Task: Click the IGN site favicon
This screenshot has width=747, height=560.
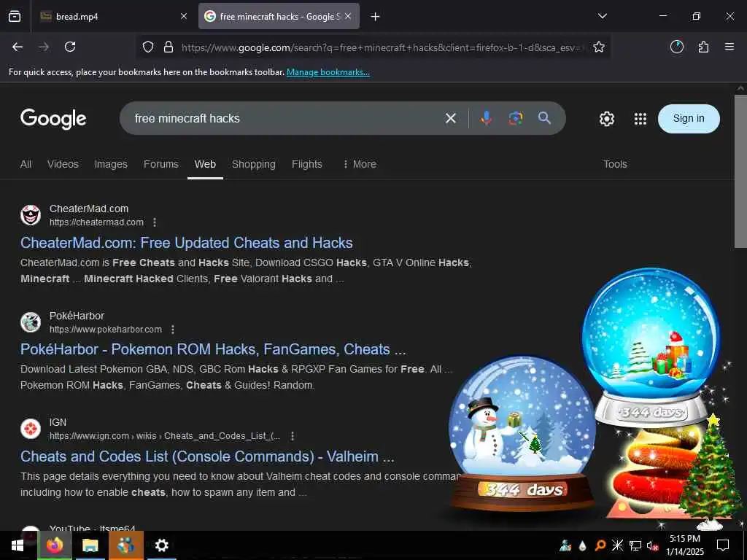Action: point(31,429)
